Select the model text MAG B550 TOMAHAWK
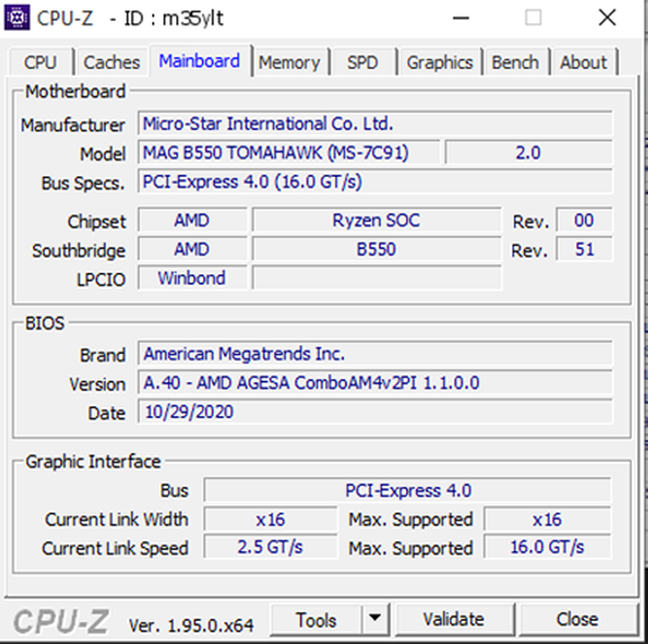 point(289,153)
